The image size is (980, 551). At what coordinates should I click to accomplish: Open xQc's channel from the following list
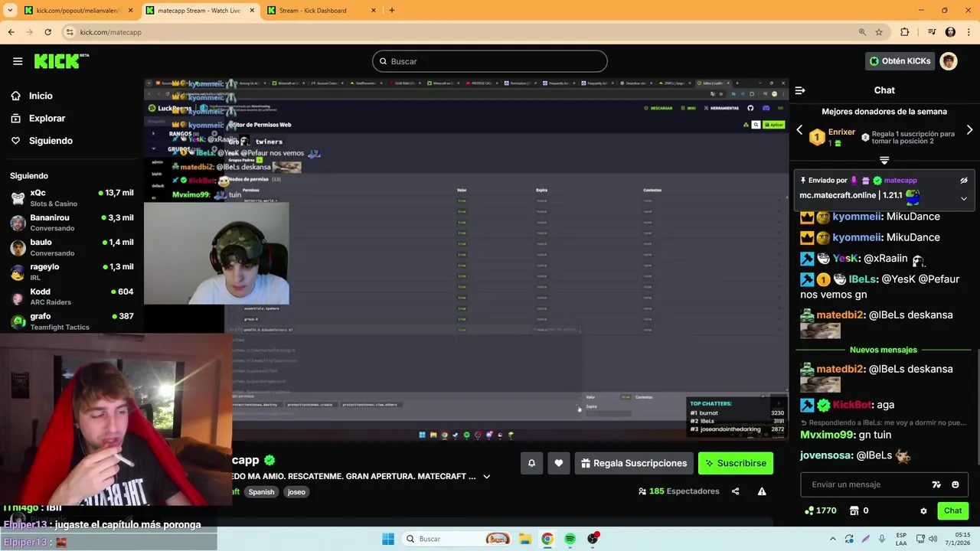(72, 197)
